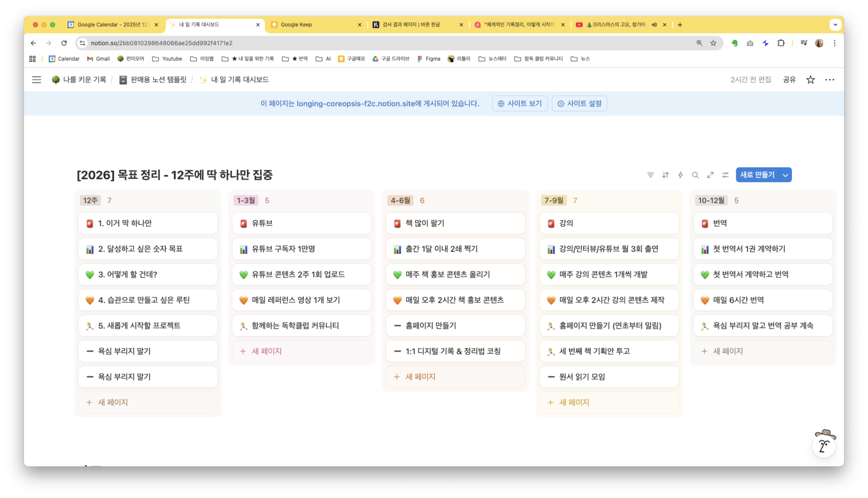The image size is (868, 498).
Task: Click the database search magnifier icon
Action: pos(695,175)
